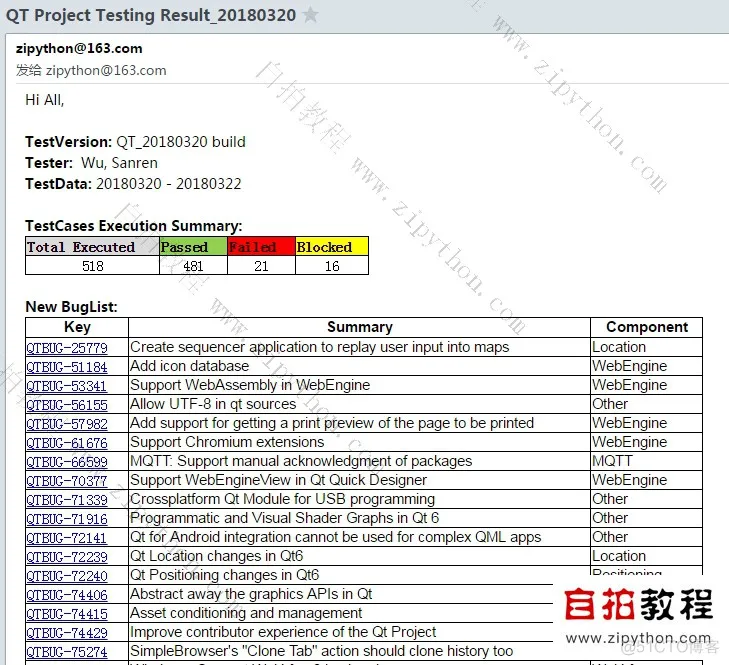Viewport: 729px width, 665px height.
Task: Click summary 'Qt Positioning changes in Qt6'
Action: pos(225,575)
